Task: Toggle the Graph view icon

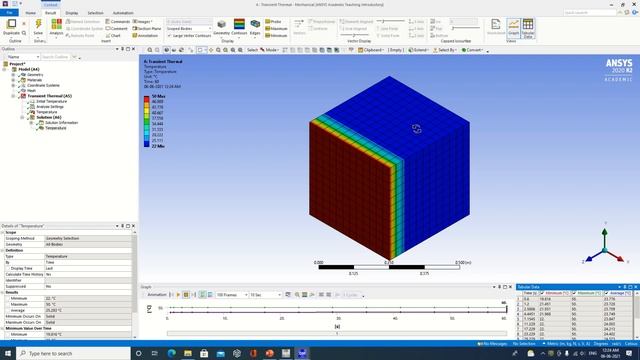Action: (x=513, y=28)
